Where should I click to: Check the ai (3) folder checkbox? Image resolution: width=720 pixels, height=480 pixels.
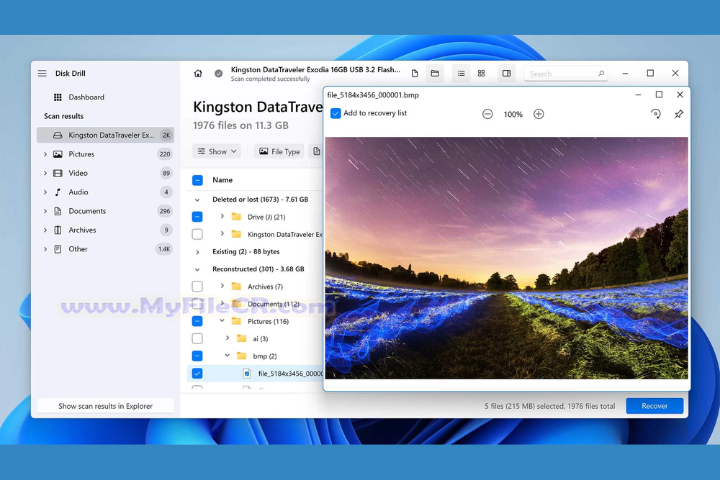coord(197,339)
